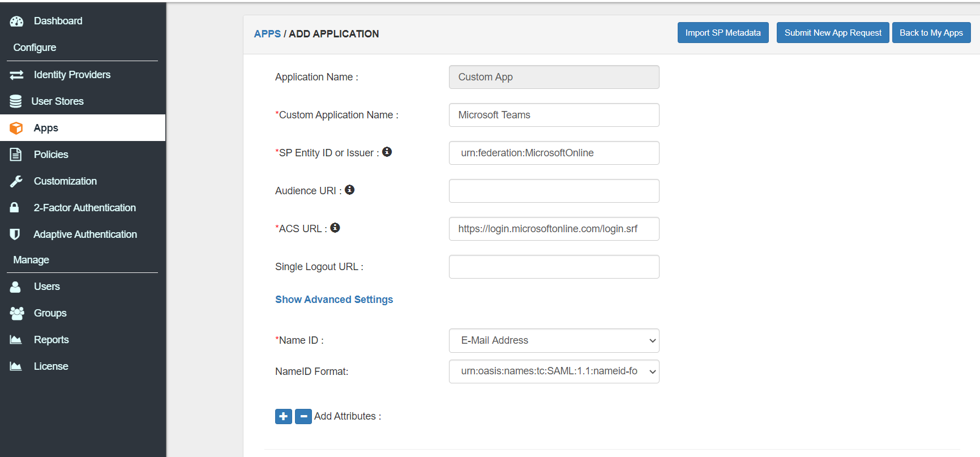Expand Show Advanced Settings
The width and height of the screenshot is (980, 457).
[334, 300]
